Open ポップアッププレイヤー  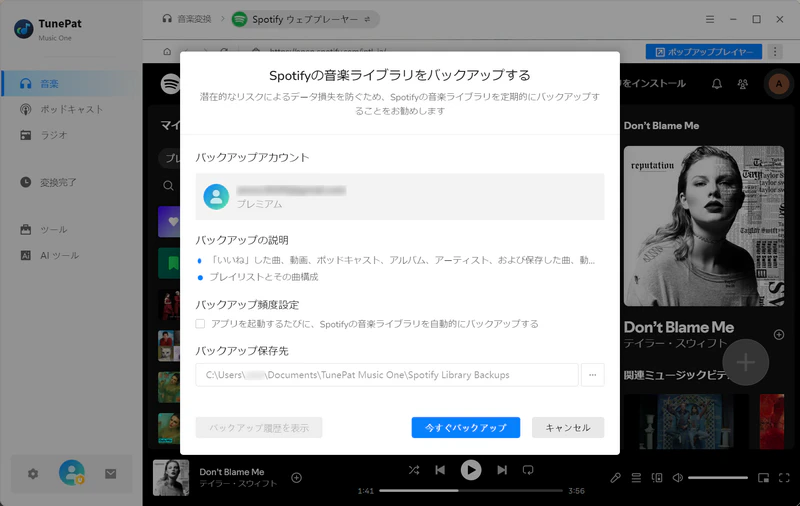coord(704,52)
